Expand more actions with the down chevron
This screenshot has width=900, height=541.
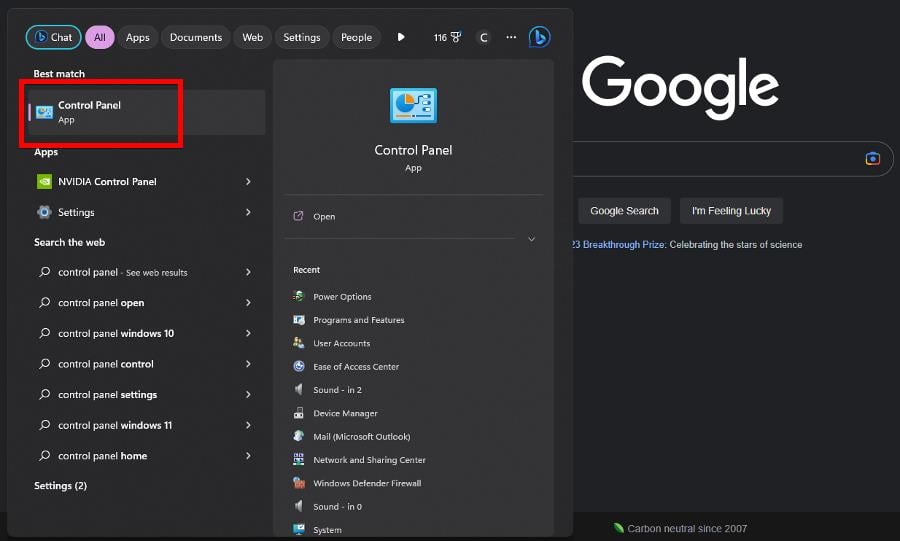532,239
